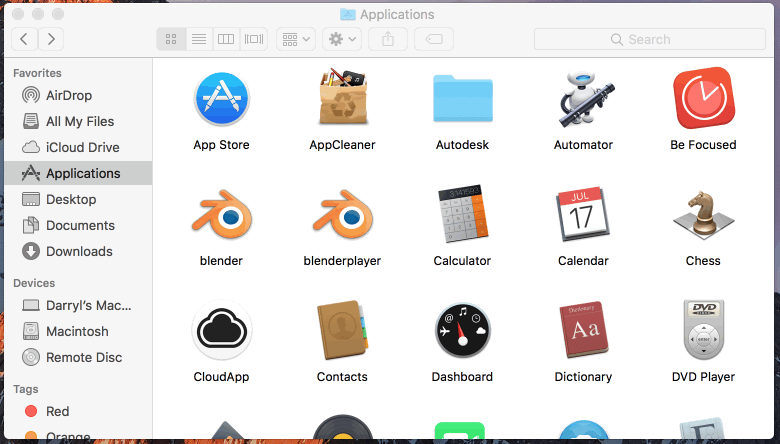
Task: Click the AppCleaner name label
Action: point(342,145)
